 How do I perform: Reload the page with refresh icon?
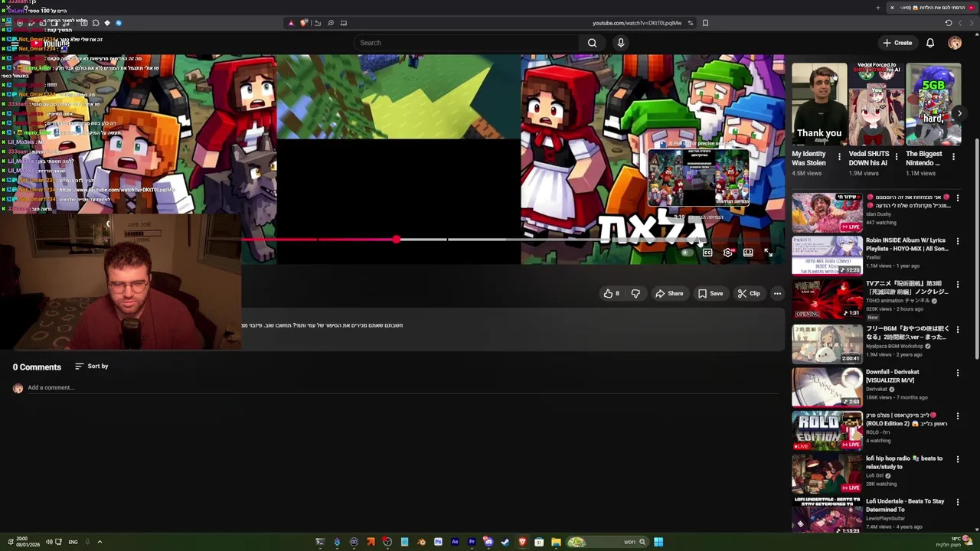[949, 23]
